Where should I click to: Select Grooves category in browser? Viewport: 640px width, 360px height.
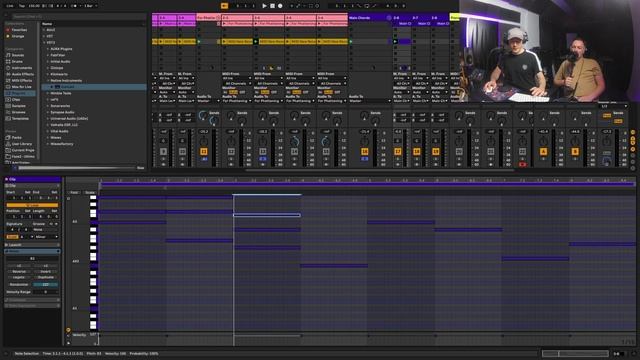point(19,112)
